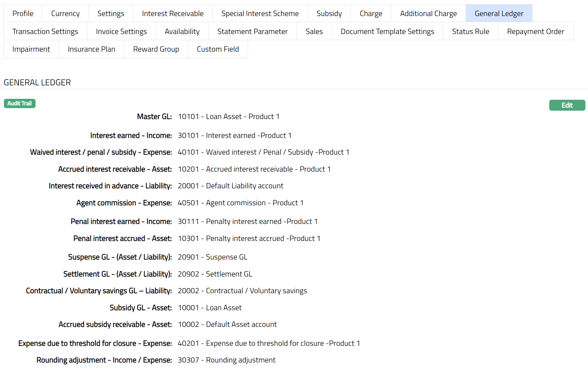588x375 pixels.
Task: Click the General Ledger tab
Action: coord(499,13)
